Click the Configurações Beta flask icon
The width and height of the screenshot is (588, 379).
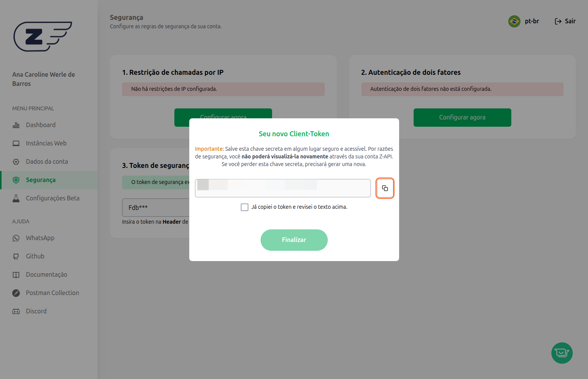click(16, 198)
